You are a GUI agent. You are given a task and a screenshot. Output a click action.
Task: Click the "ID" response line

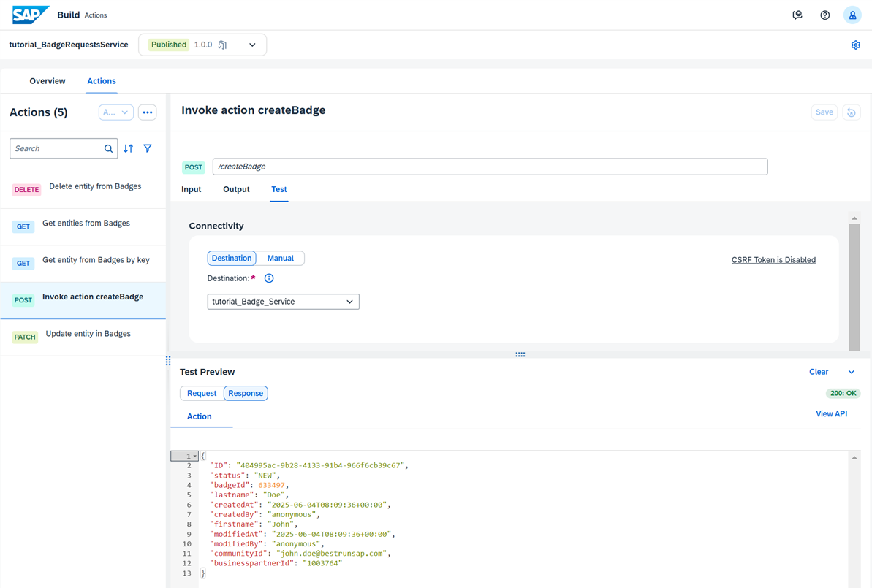click(x=308, y=466)
